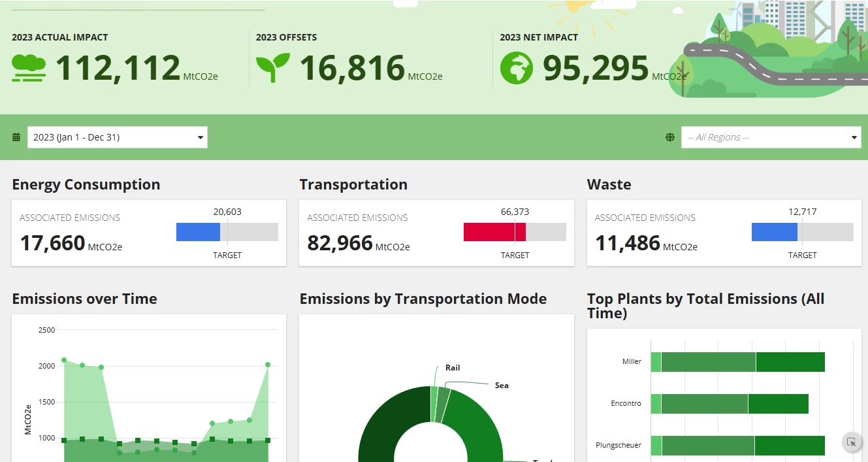Click the Waste blue progress bar
The image size is (868, 462).
coord(775,232)
